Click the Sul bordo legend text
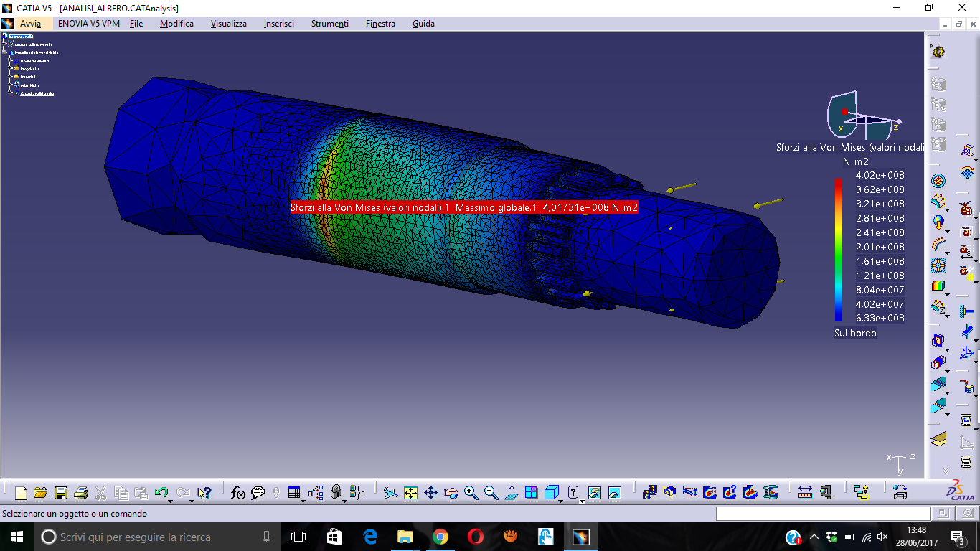 click(x=855, y=333)
